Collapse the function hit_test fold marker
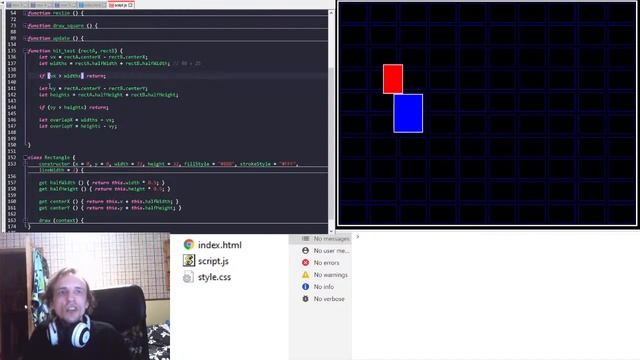This screenshot has height=360, width=640. point(25,51)
